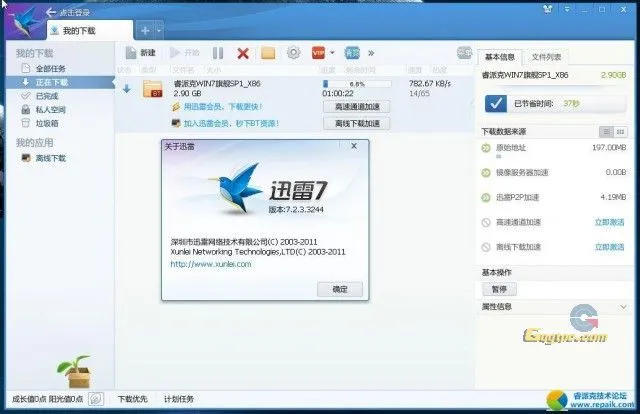Click 成长值0点 阳光值0点 status text
Image resolution: width=640 pixels, height=414 pixels.
coord(47,399)
